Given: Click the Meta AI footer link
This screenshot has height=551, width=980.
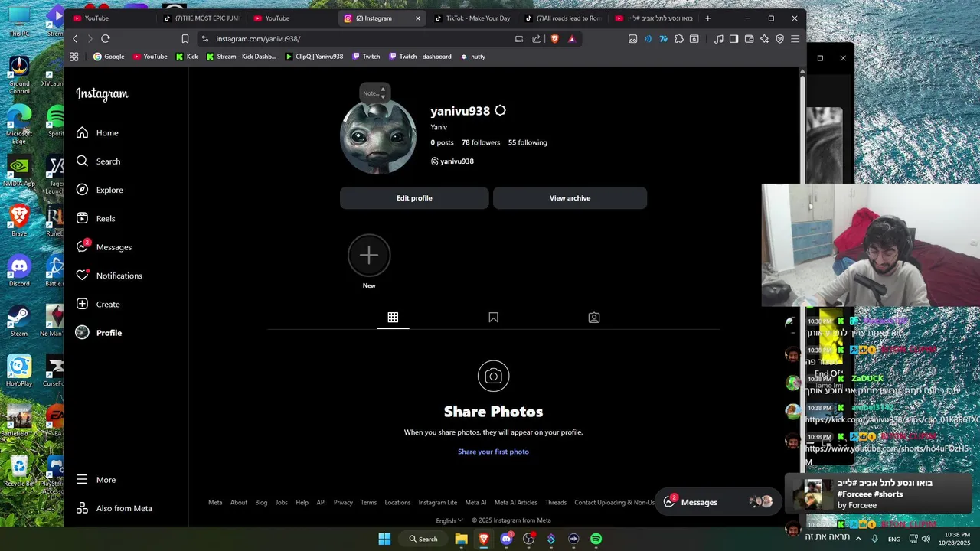Looking at the screenshot, I should point(475,503).
